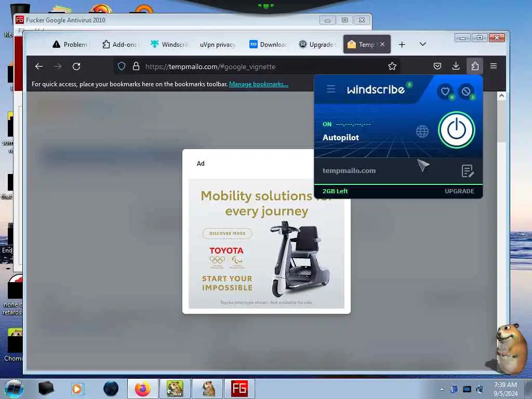This screenshot has width=532, height=399.
Task: Click the Firefox taskbar icon
Action: tap(142, 389)
